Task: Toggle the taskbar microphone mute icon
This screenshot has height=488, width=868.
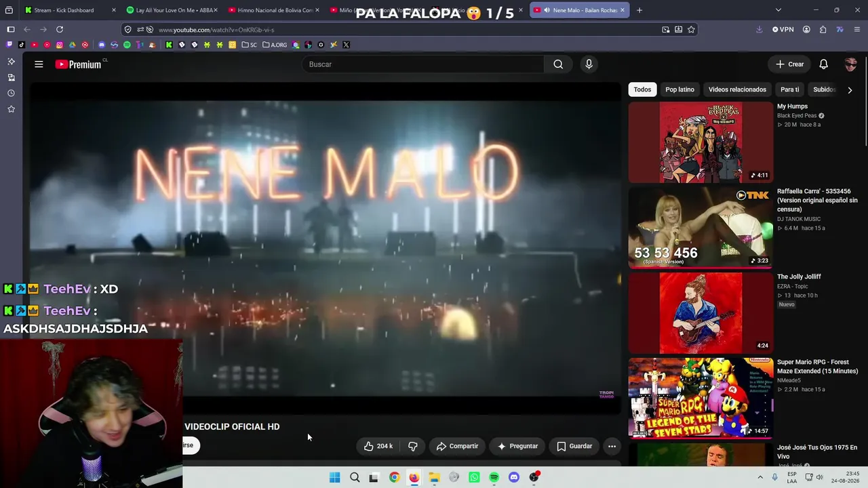Action: pyautogui.click(x=774, y=477)
